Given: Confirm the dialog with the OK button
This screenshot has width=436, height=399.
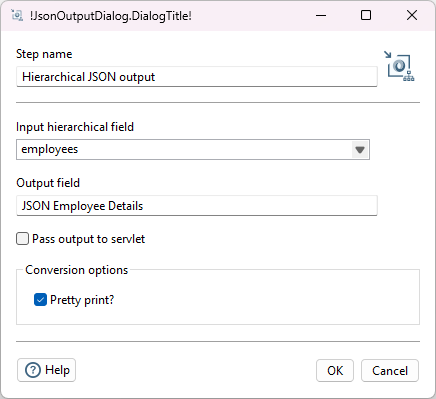Looking at the screenshot, I should [x=335, y=370].
